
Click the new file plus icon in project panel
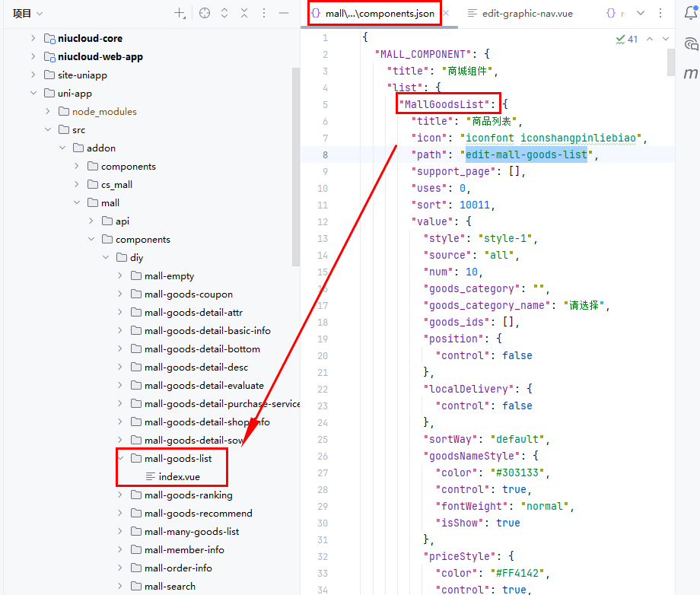(x=180, y=13)
